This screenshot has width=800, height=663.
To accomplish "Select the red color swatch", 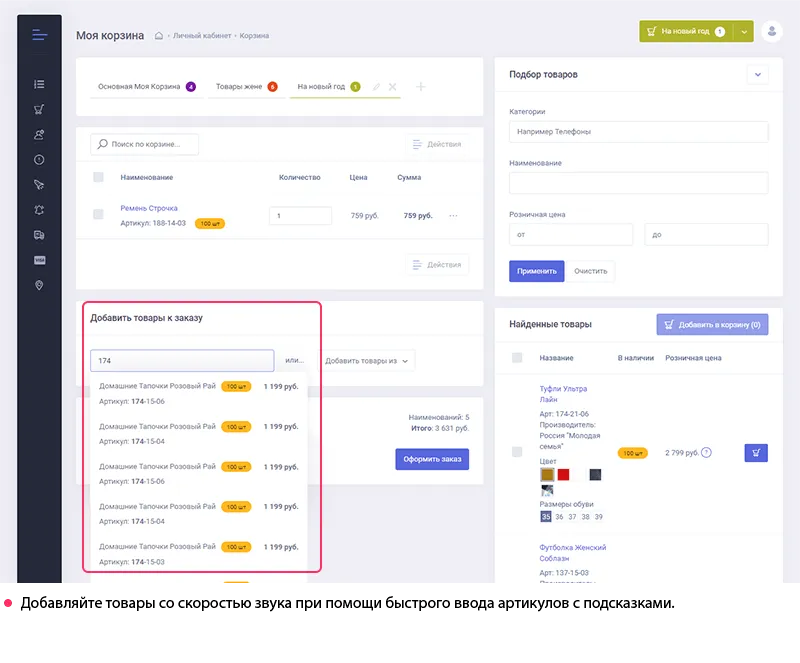I will pyautogui.click(x=563, y=475).
